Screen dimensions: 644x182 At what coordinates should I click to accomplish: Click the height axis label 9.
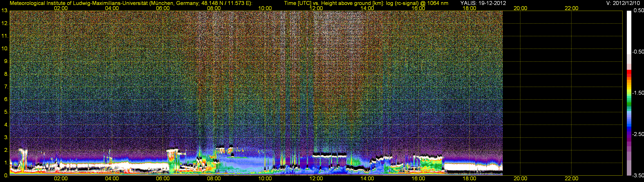[6, 61]
